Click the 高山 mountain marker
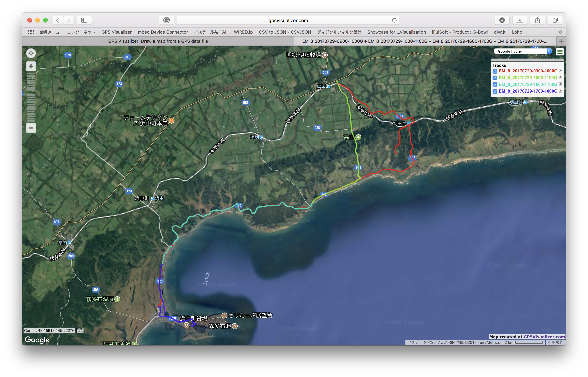Screen dimensions: 588x377 [x=358, y=137]
